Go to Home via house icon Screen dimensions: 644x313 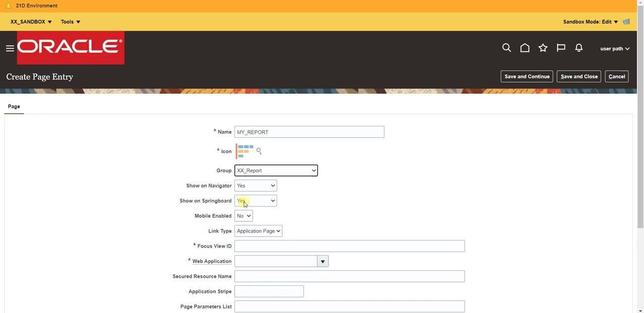tap(525, 48)
